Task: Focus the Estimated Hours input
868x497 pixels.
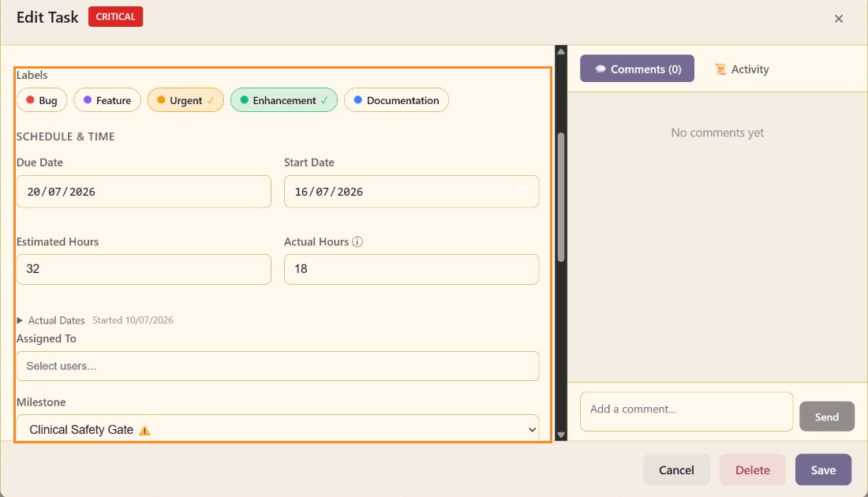Action: point(144,269)
